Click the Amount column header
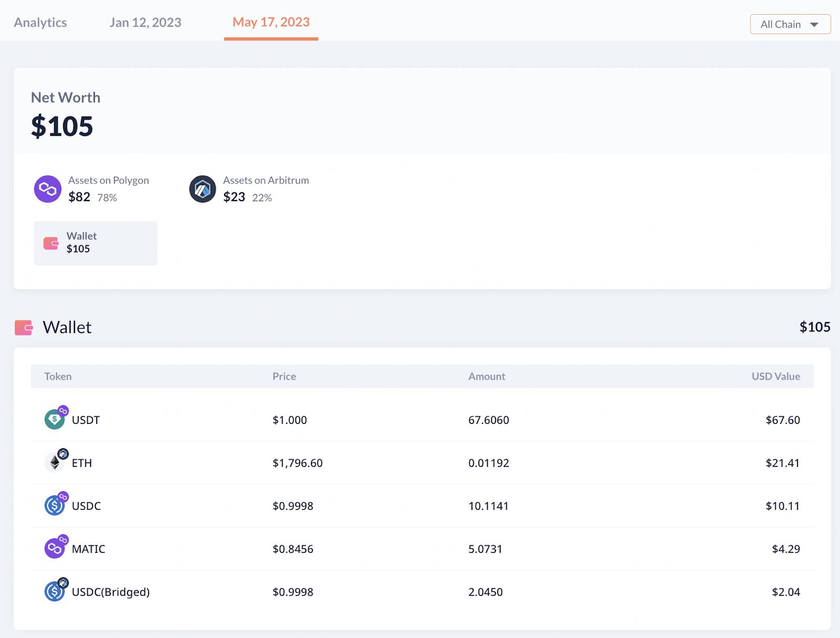 coord(487,376)
